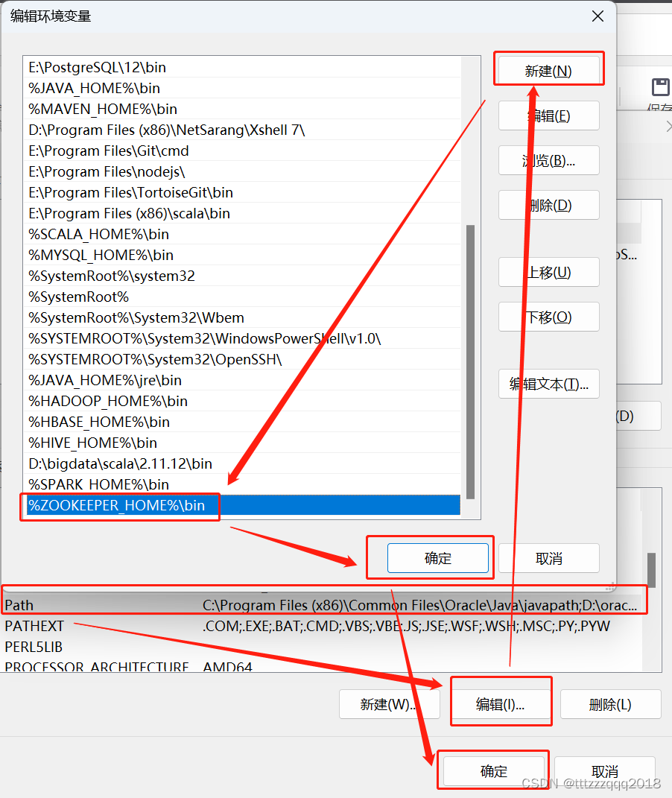Select the plain %SystemRoot% entry
672x798 pixels.
pos(242,297)
